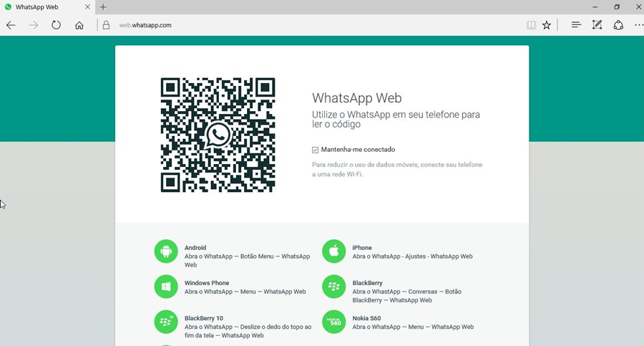
Task: Click the 'Para reduzir o uso de dados móveis' note
Action: tap(397, 170)
